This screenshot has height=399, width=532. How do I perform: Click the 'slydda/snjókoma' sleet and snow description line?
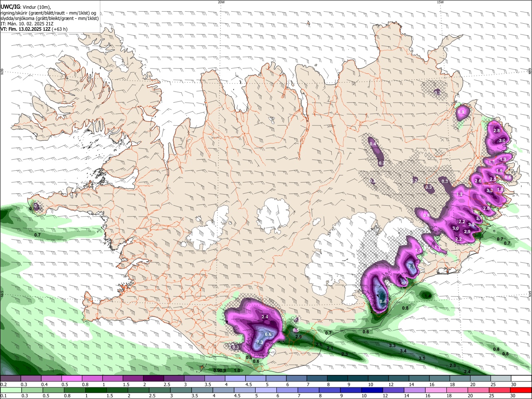click(49, 18)
